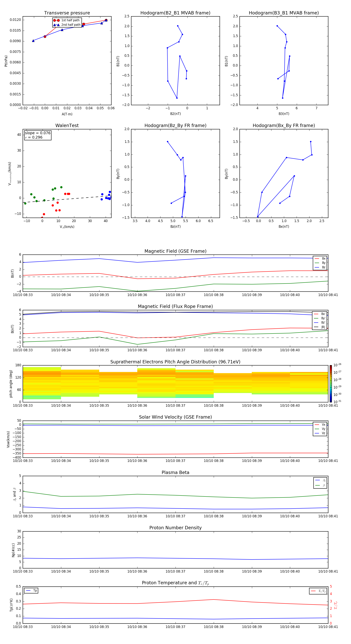Click 'pitch angle (deg)' y-axis label
Screen dimensions: 351x644
[11, 384]
